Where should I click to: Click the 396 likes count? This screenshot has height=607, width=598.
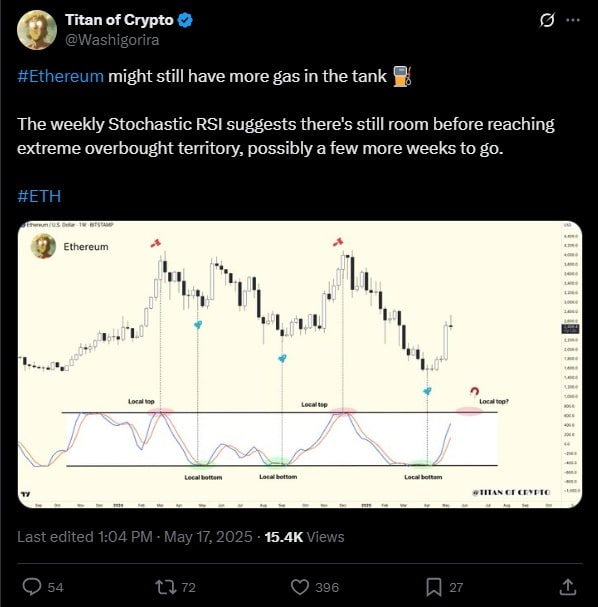tap(327, 587)
